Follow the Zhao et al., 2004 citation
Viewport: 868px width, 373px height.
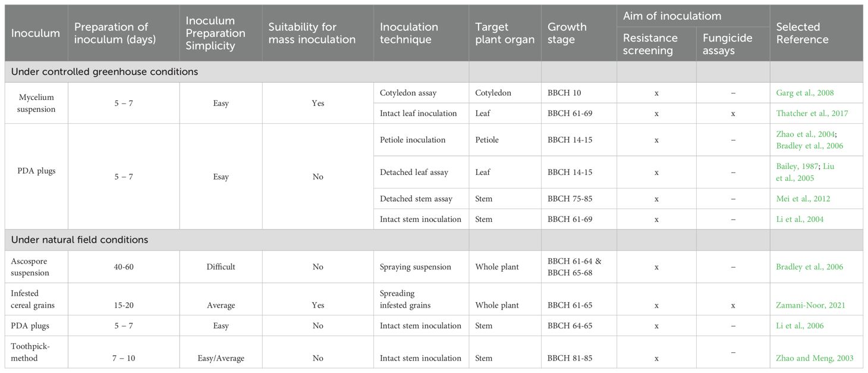click(805, 134)
